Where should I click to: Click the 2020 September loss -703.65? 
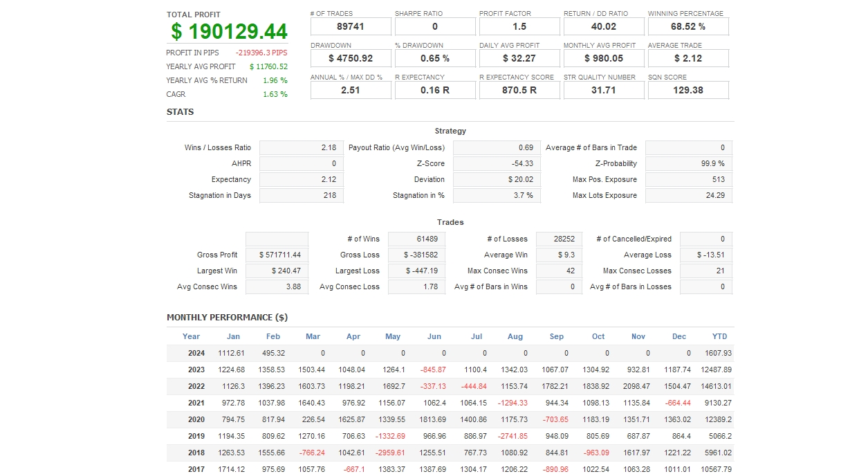pyautogui.click(x=555, y=419)
